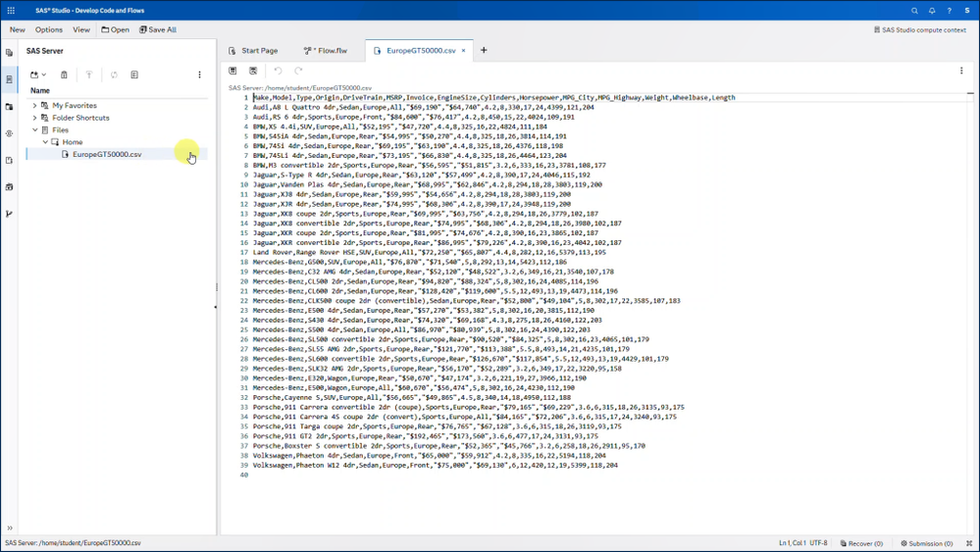Open editor more options menu
The height and width of the screenshot is (552, 980).
[961, 71]
